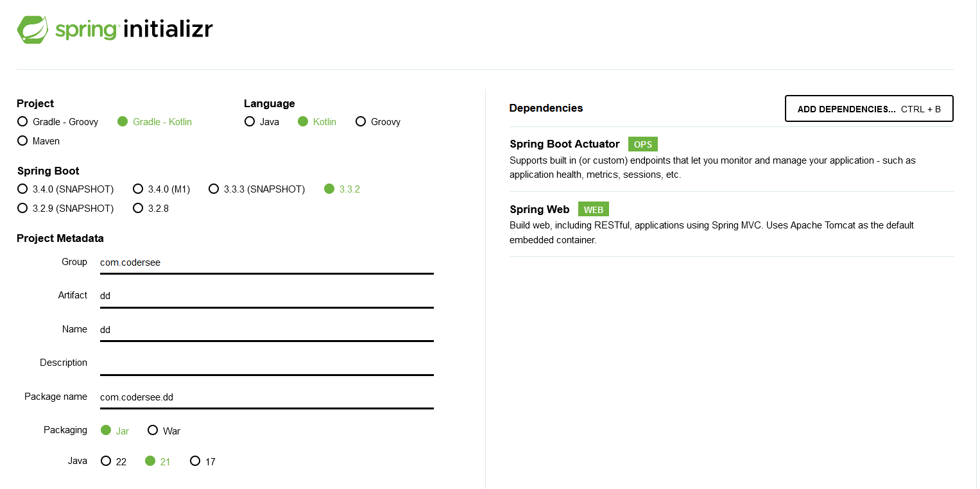Image resolution: width=980 pixels, height=489 pixels.
Task: Set Java version to 22
Action: [106, 461]
